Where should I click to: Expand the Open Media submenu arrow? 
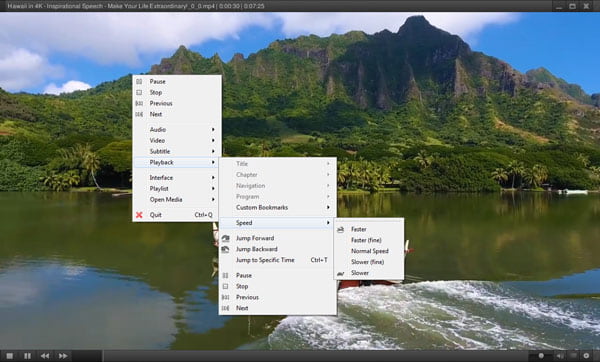tap(213, 199)
